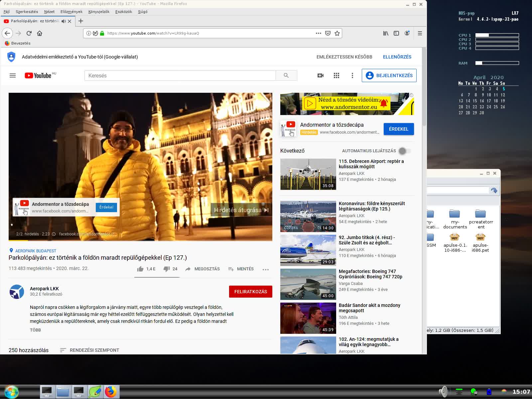
Task: Click the YouTube search magnifier button
Action: (x=286, y=75)
